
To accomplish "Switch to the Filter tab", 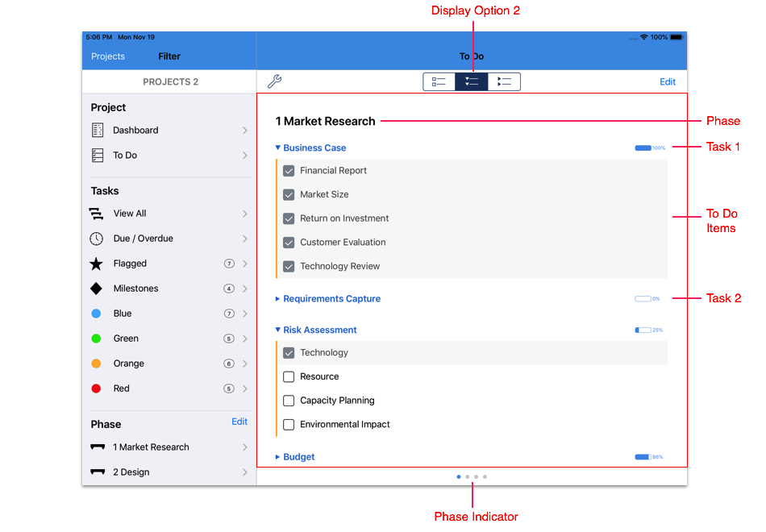I will pyautogui.click(x=169, y=56).
